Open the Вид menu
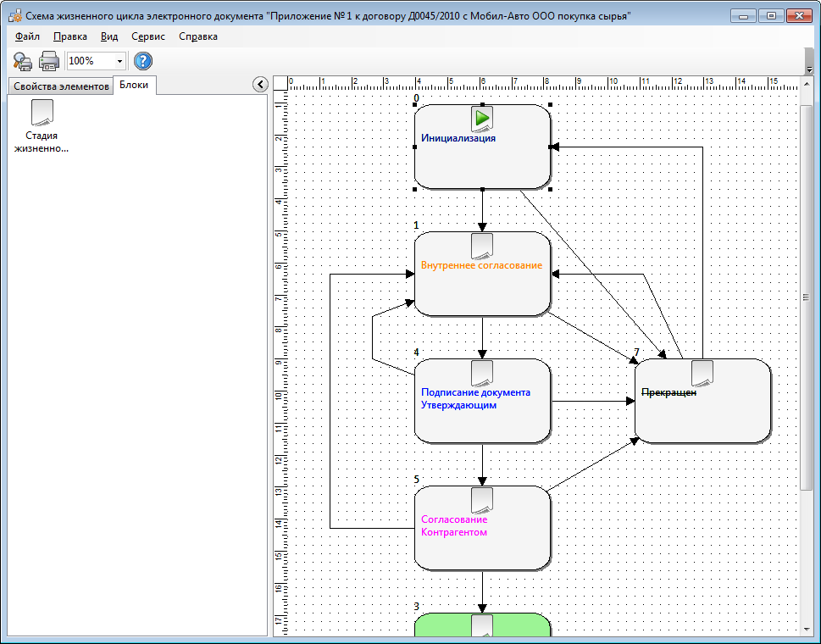 (x=109, y=36)
